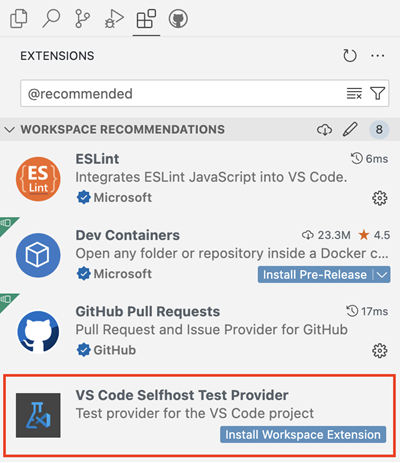Refresh the extensions list
This screenshot has height=463, width=400.
point(350,56)
